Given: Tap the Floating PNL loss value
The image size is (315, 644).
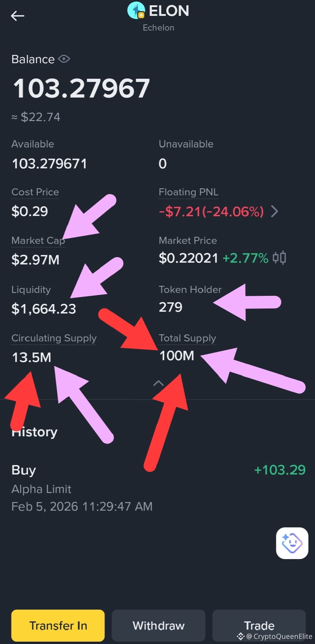Looking at the screenshot, I should pos(211,212).
